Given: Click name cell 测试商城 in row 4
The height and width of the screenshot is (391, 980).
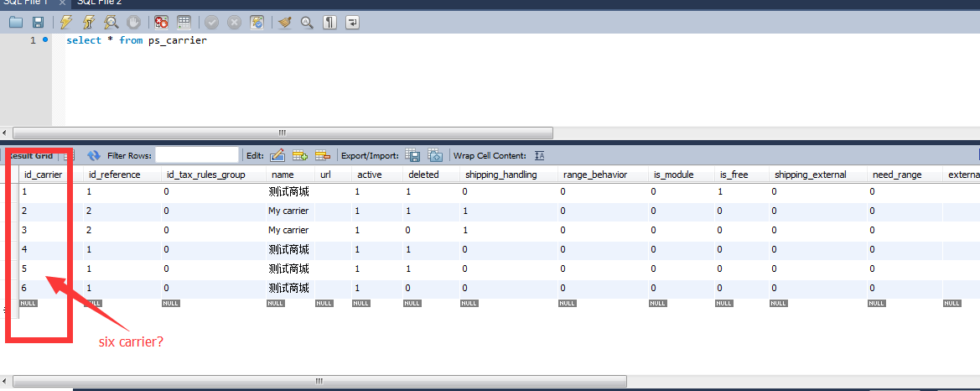Looking at the screenshot, I should coord(290,249).
